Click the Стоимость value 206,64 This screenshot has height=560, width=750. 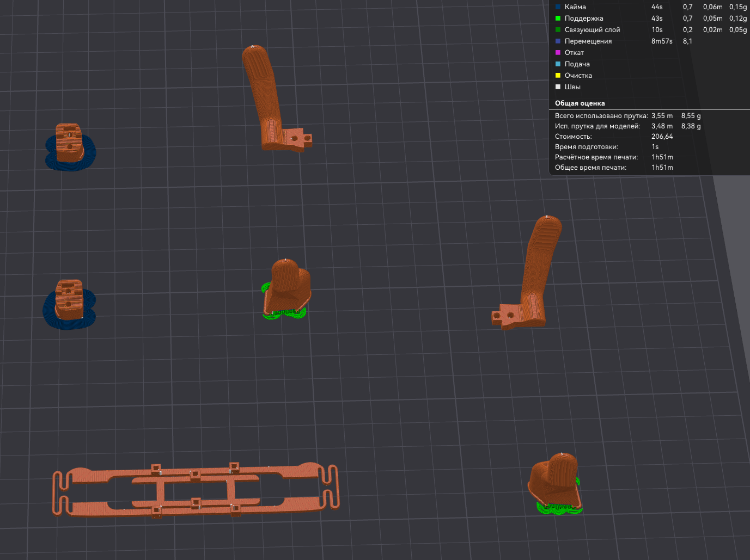(x=662, y=137)
